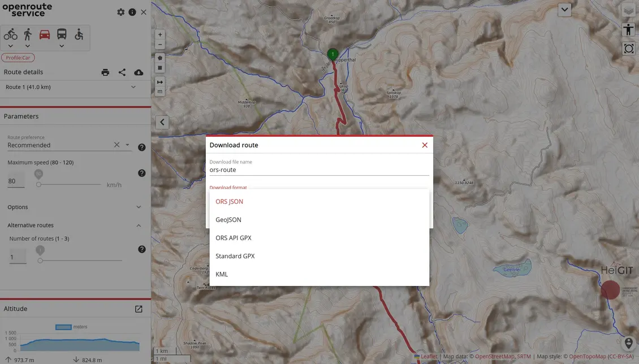639x364 pixels.
Task: Open the share route icon
Action: point(122,72)
